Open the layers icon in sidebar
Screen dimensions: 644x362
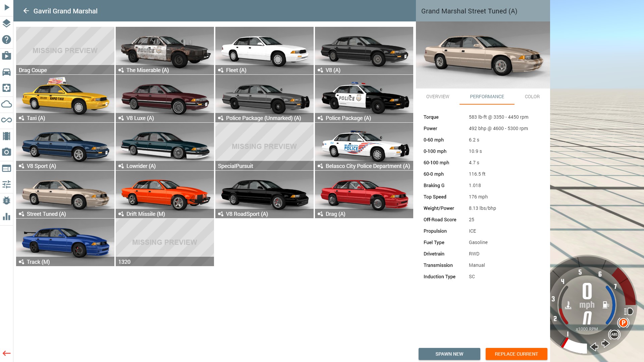[x=6, y=23]
